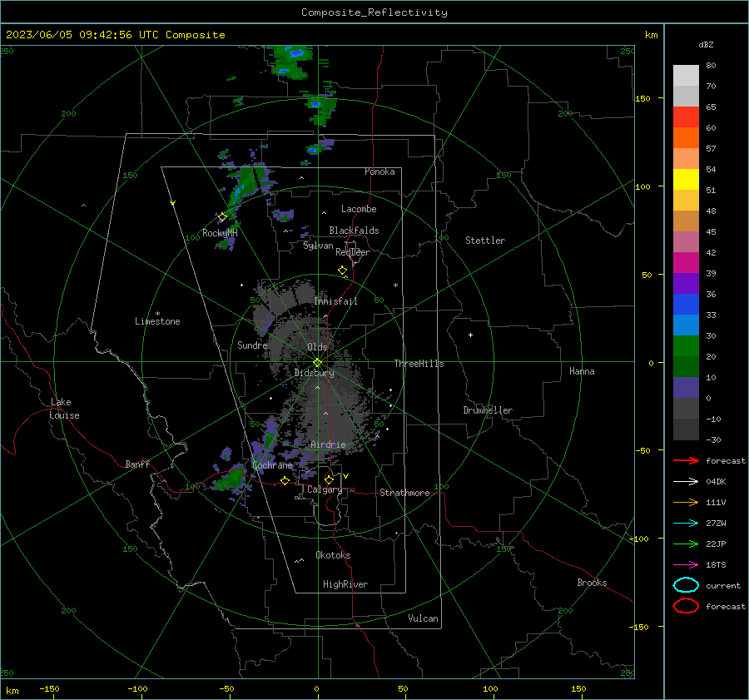Pick the gold 48-51 dBZ color swatch
Image resolution: width=749 pixels, height=700 pixels.
click(686, 201)
